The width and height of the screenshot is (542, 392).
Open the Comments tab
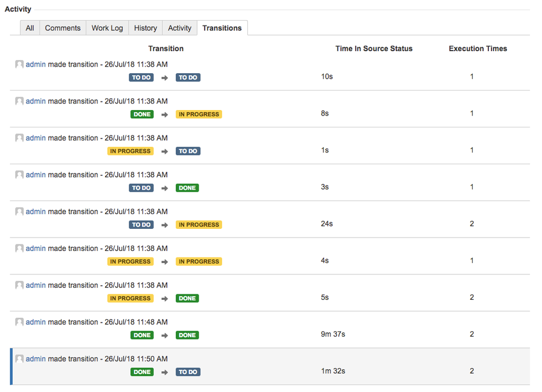pos(62,28)
